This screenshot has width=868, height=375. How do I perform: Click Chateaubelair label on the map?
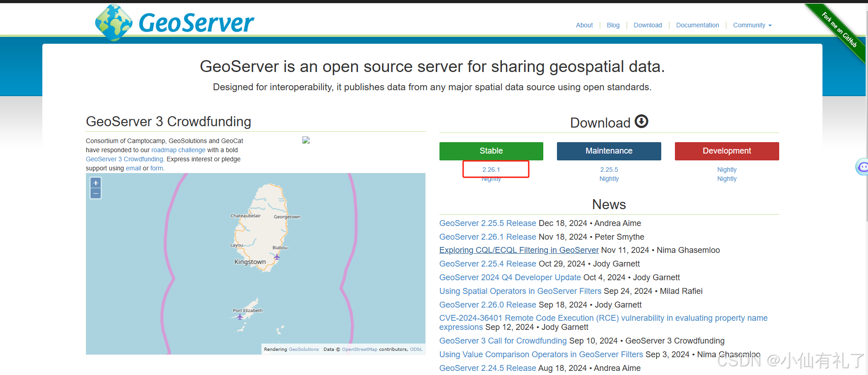pyautogui.click(x=245, y=216)
